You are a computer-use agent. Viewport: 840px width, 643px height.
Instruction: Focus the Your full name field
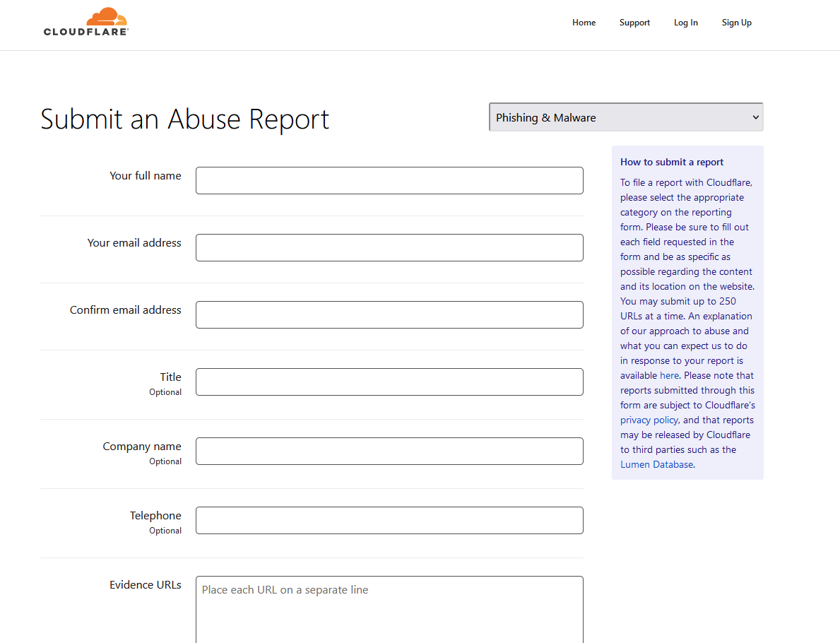point(389,181)
